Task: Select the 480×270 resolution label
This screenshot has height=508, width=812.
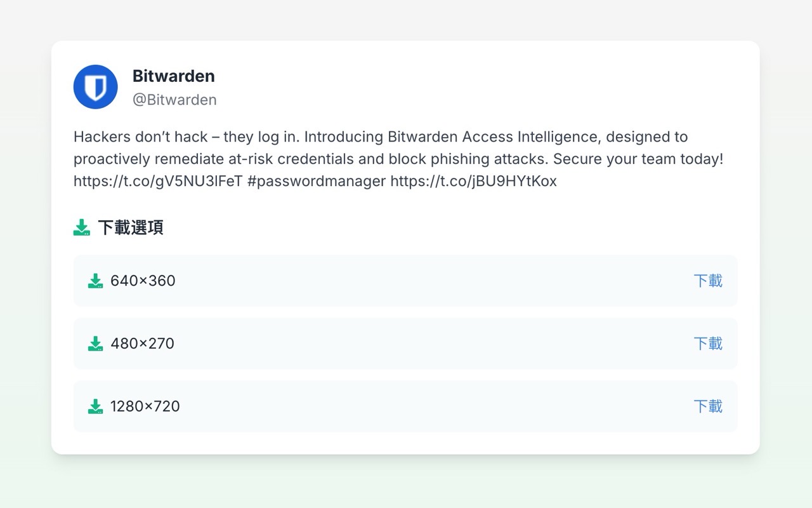Action: click(x=142, y=344)
